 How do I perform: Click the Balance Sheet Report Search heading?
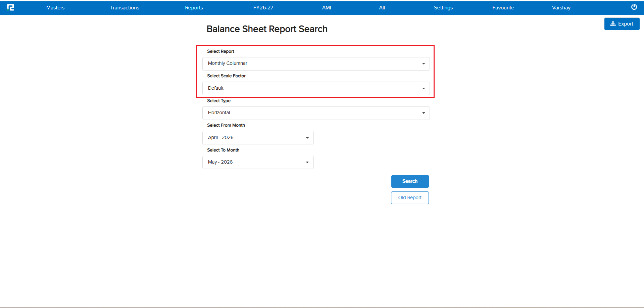(x=267, y=29)
